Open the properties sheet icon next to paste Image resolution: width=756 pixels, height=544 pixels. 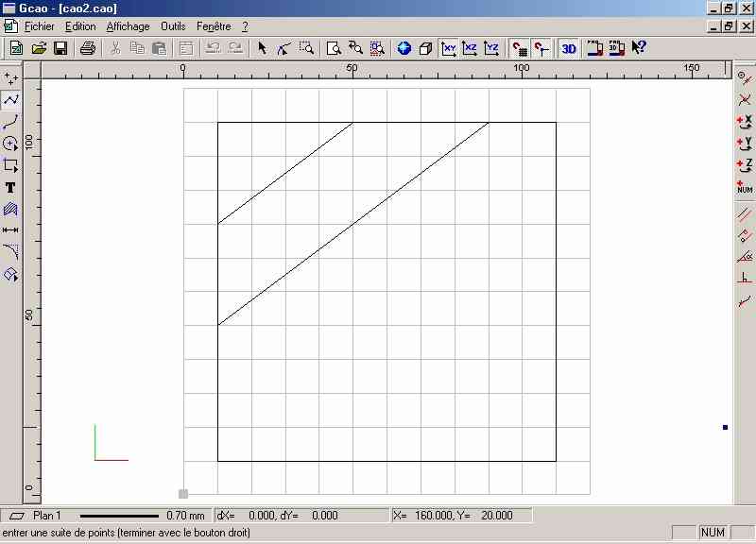(186, 48)
